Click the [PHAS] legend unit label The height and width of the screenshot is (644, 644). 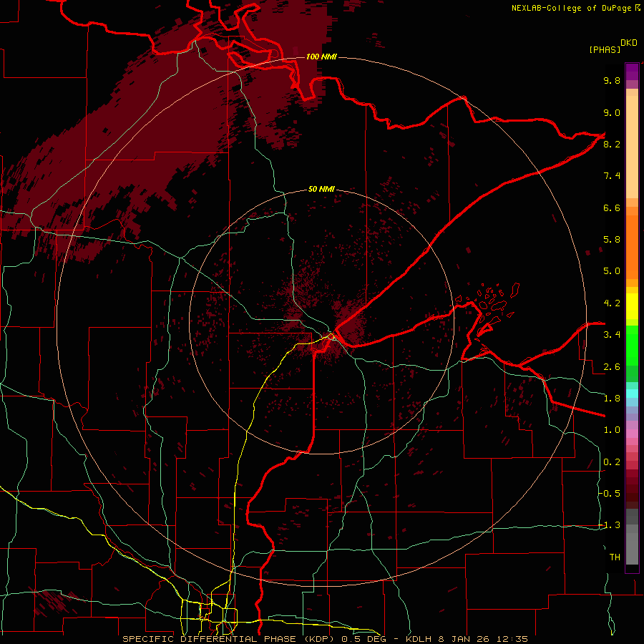[x=605, y=50]
